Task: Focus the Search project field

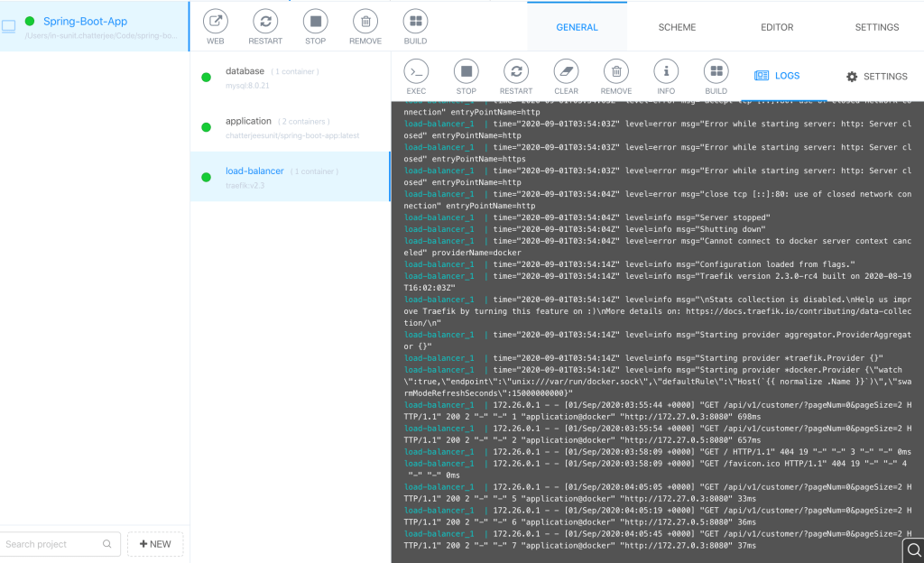Action: point(52,544)
